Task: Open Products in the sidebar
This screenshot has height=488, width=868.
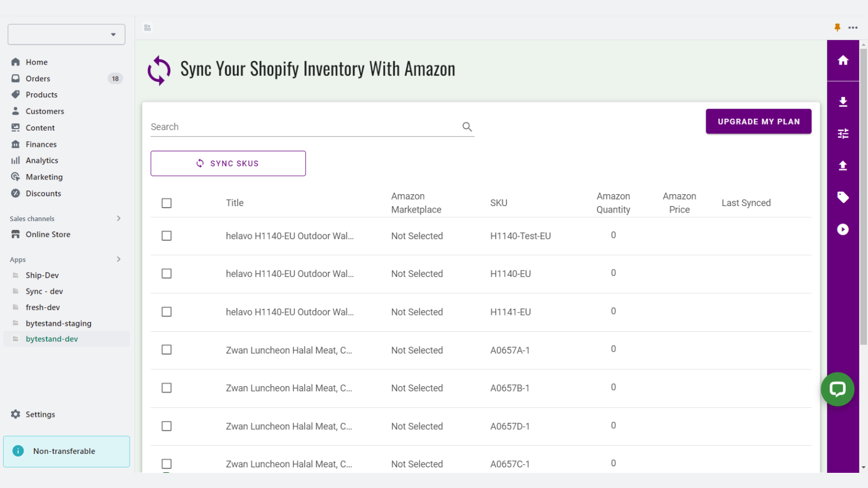Action: [x=41, y=95]
